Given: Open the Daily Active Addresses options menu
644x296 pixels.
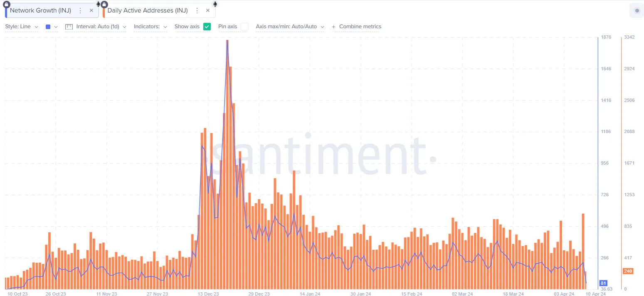Looking at the screenshot, I should (x=197, y=10).
